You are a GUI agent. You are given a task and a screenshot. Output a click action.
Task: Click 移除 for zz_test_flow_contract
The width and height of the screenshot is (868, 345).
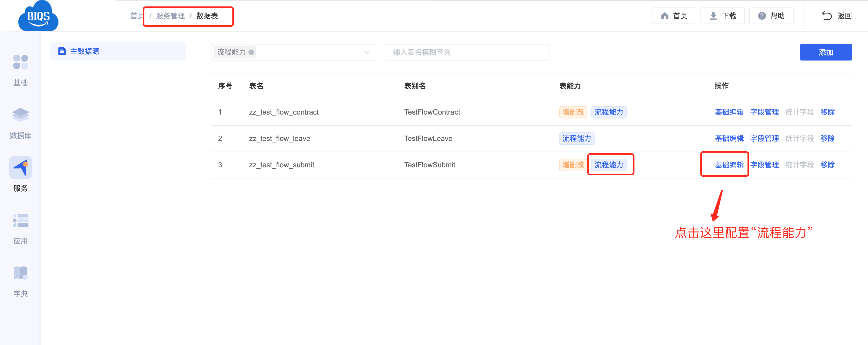pyautogui.click(x=827, y=112)
